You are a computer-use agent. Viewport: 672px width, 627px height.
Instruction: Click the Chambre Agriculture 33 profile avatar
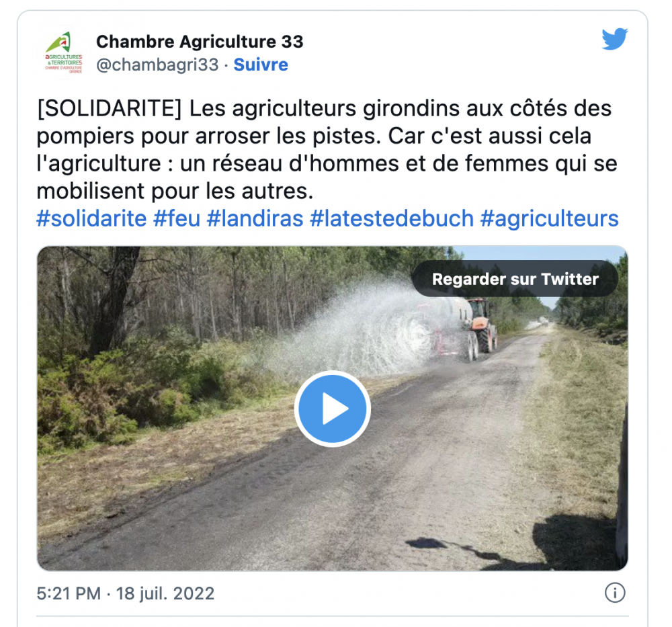pyautogui.click(x=64, y=52)
